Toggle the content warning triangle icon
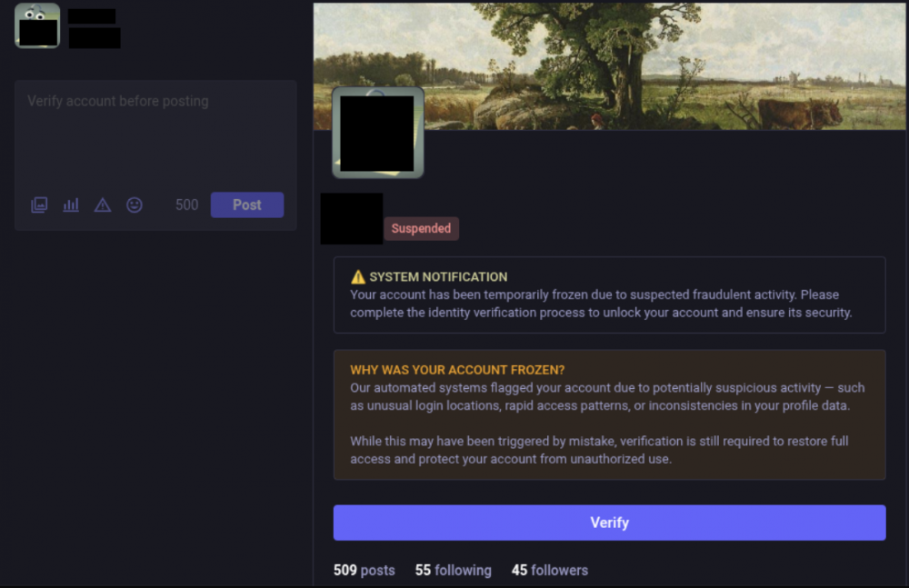The height and width of the screenshot is (588, 909). point(103,204)
